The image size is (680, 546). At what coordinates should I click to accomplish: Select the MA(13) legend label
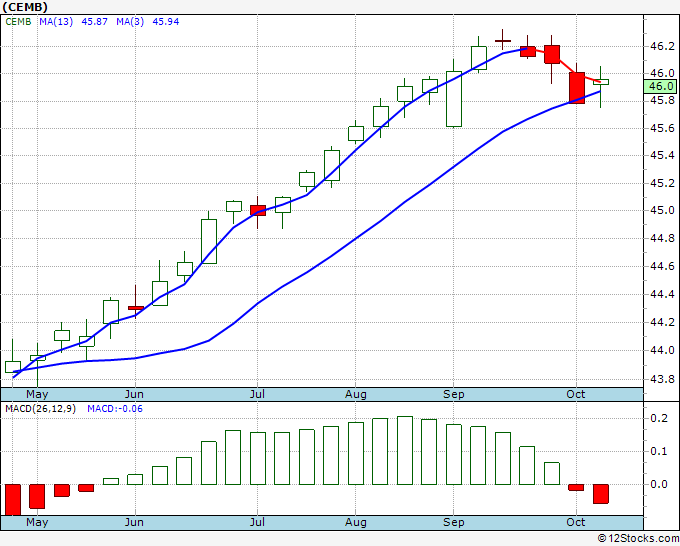(x=56, y=22)
